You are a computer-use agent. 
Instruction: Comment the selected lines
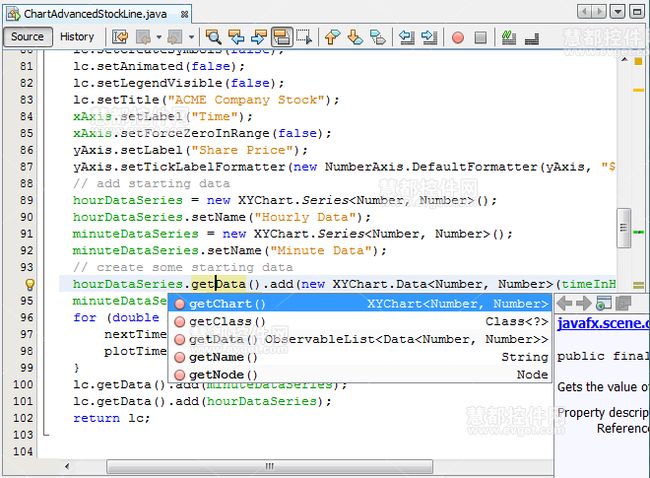[x=509, y=37]
